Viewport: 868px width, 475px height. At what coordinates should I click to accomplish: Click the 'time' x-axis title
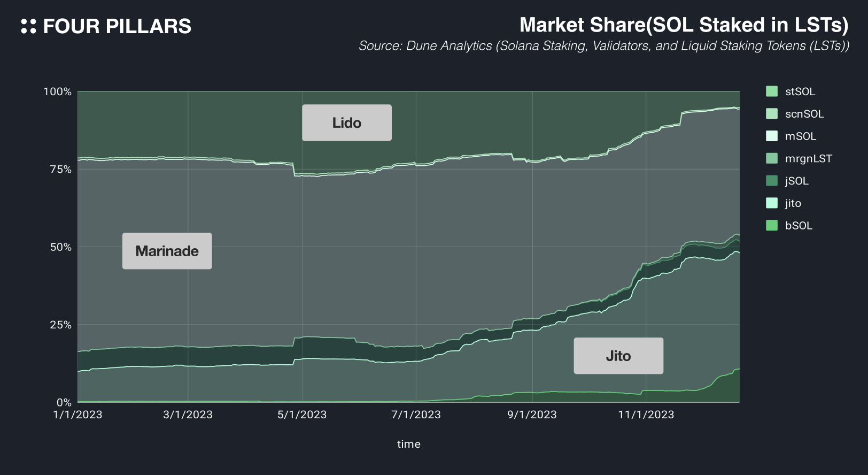click(x=408, y=444)
